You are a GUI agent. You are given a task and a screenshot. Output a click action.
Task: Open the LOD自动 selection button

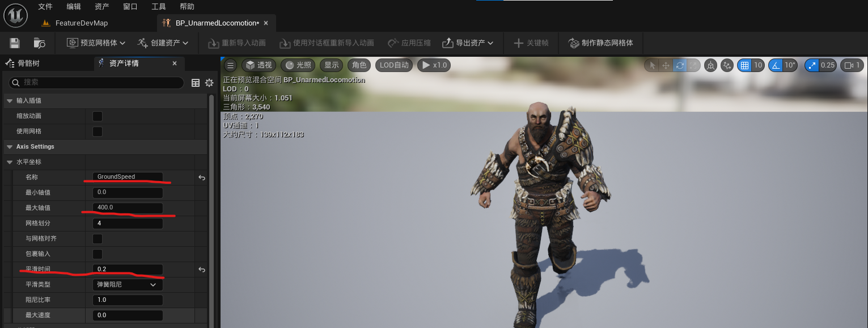coord(394,65)
